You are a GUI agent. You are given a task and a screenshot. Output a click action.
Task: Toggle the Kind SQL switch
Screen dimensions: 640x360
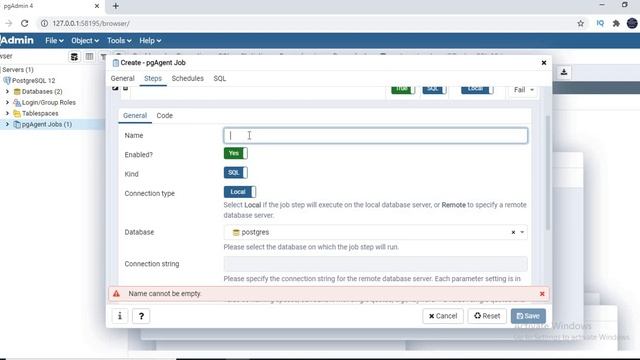pyautogui.click(x=236, y=173)
